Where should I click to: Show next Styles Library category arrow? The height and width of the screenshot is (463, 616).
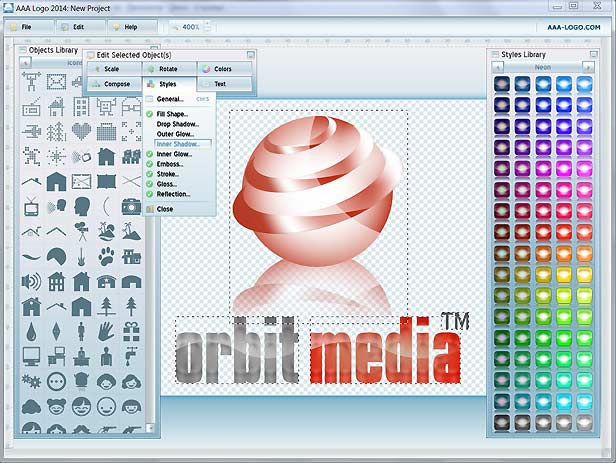(x=588, y=68)
